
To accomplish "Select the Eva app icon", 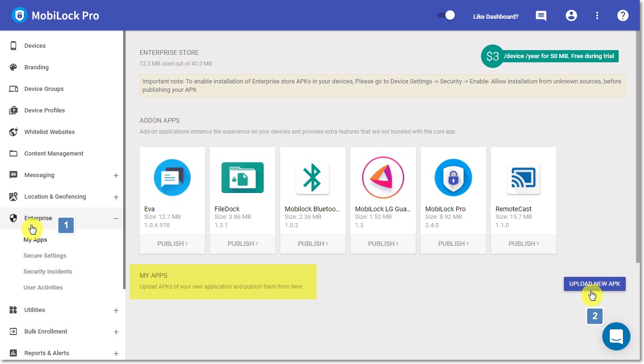I will point(172,178).
